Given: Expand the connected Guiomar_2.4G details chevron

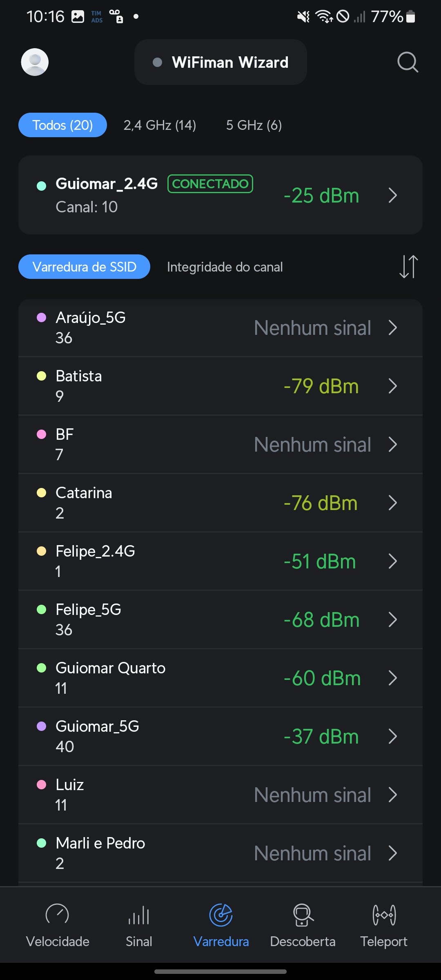Looking at the screenshot, I should click(x=393, y=195).
